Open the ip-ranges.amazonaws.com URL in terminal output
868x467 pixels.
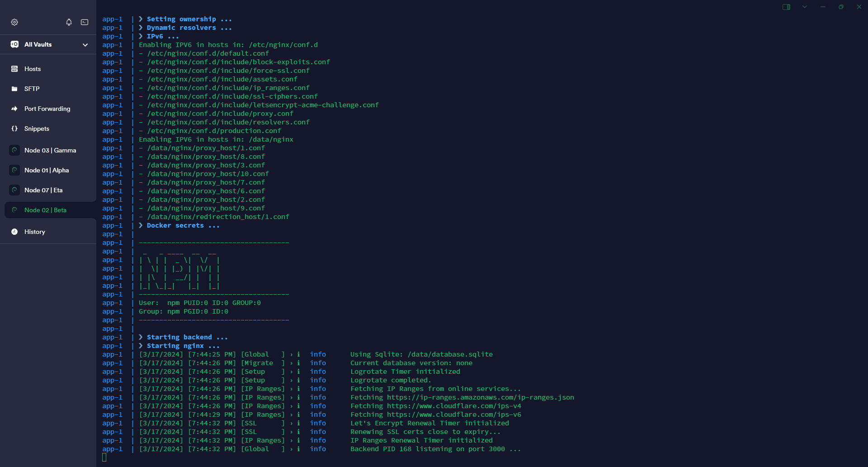[x=480, y=397]
